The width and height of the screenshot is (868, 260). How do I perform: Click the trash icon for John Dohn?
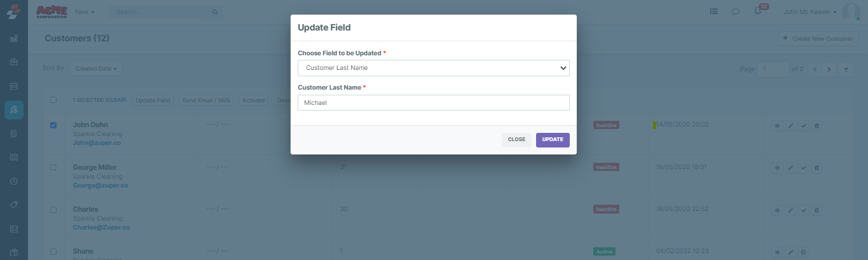click(x=817, y=126)
